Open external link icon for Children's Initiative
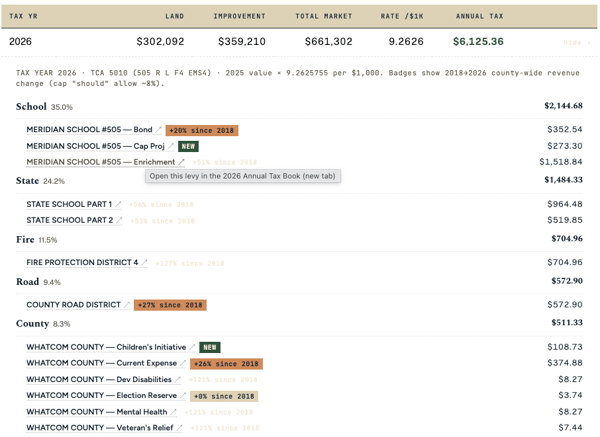The image size is (600, 437). pos(192,347)
